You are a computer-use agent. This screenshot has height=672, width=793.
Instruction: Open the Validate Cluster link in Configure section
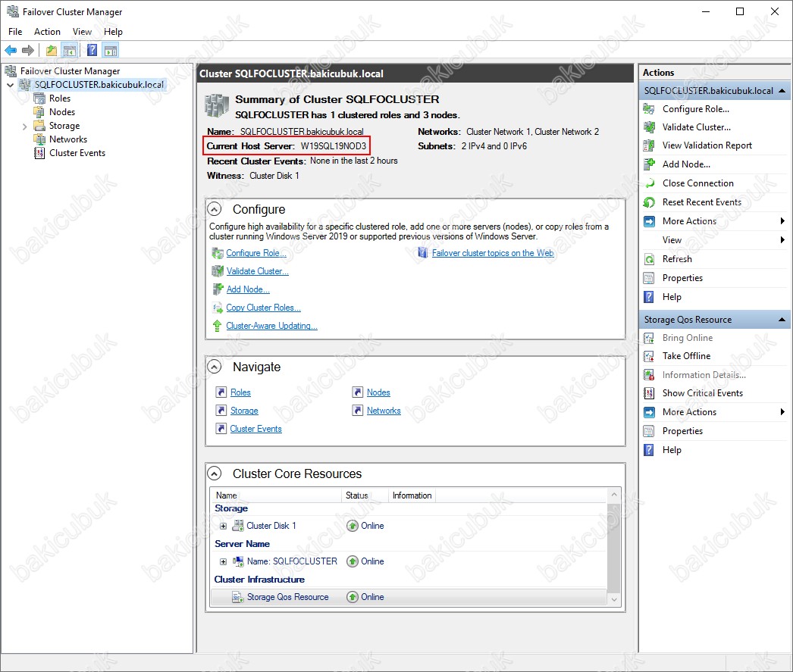258,271
